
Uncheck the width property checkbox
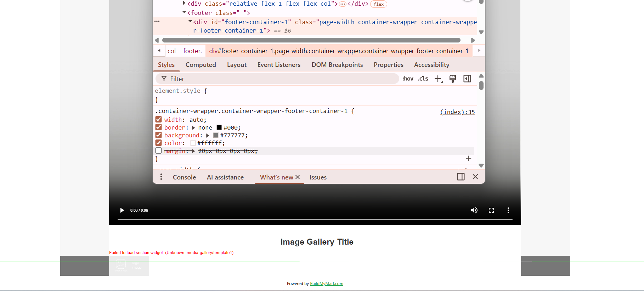[x=159, y=119]
